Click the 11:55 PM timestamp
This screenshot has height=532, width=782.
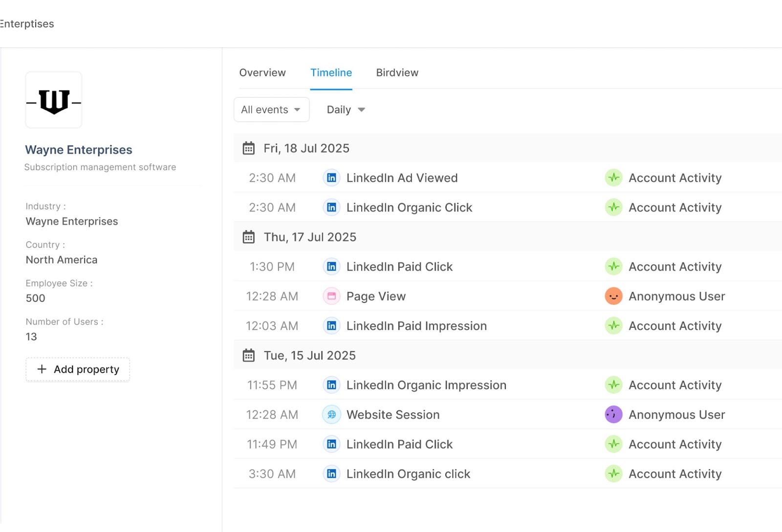272,385
